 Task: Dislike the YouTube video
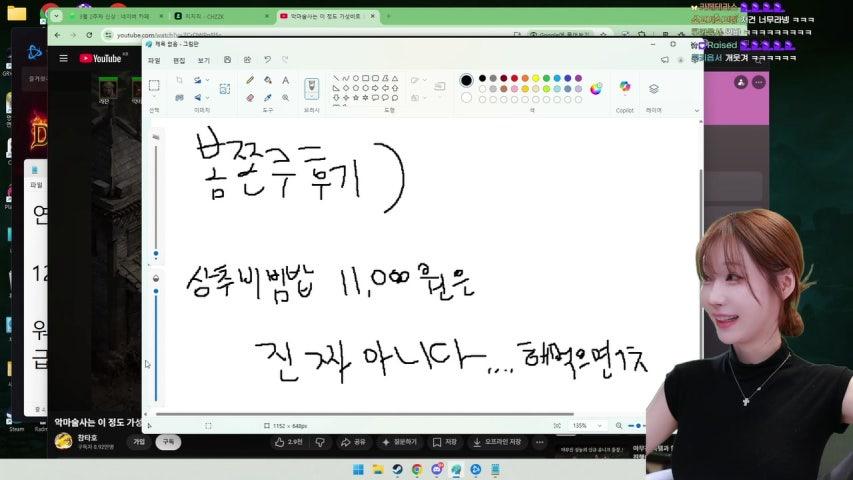click(320, 442)
